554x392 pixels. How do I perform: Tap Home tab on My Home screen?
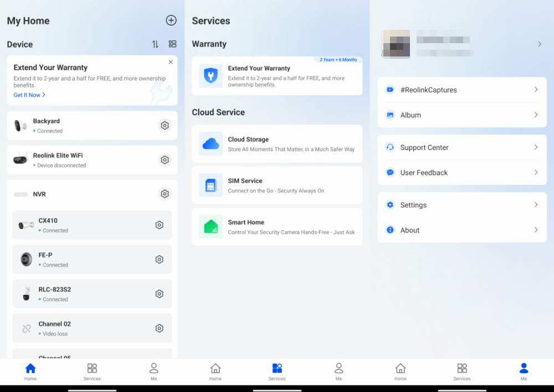[30, 372]
